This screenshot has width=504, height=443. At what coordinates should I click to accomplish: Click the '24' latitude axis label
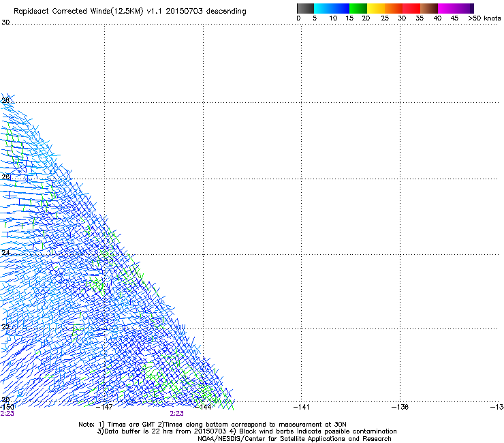5,253
